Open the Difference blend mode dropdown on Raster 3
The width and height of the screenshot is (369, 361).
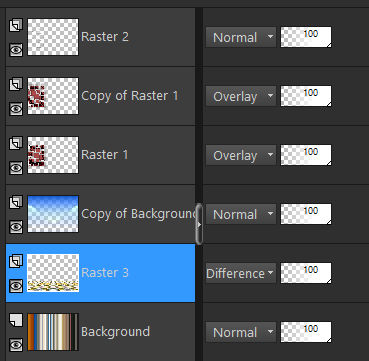click(241, 273)
